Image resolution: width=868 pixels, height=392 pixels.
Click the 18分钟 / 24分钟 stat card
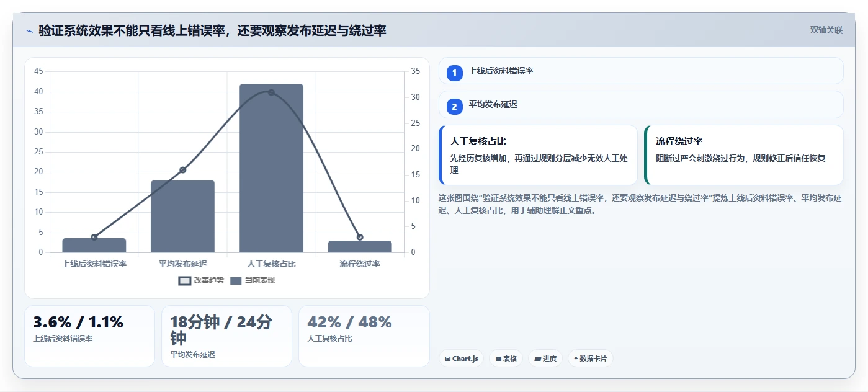[226, 336]
